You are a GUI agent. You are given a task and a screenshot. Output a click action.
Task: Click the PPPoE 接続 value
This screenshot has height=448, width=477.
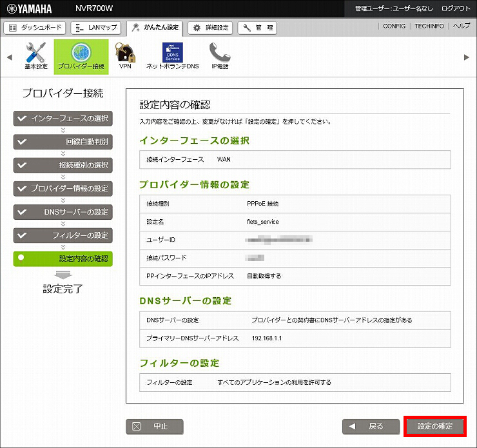point(263,204)
